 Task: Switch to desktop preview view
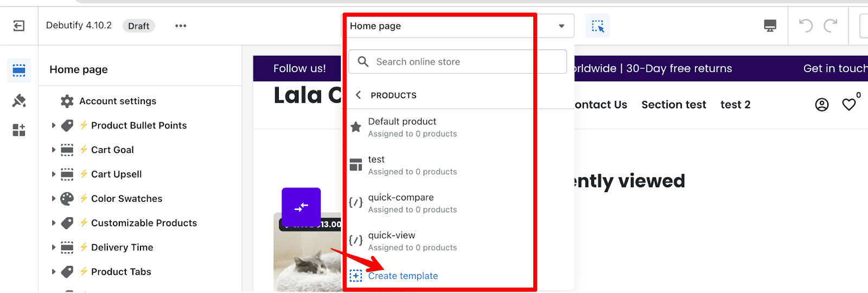coord(770,26)
